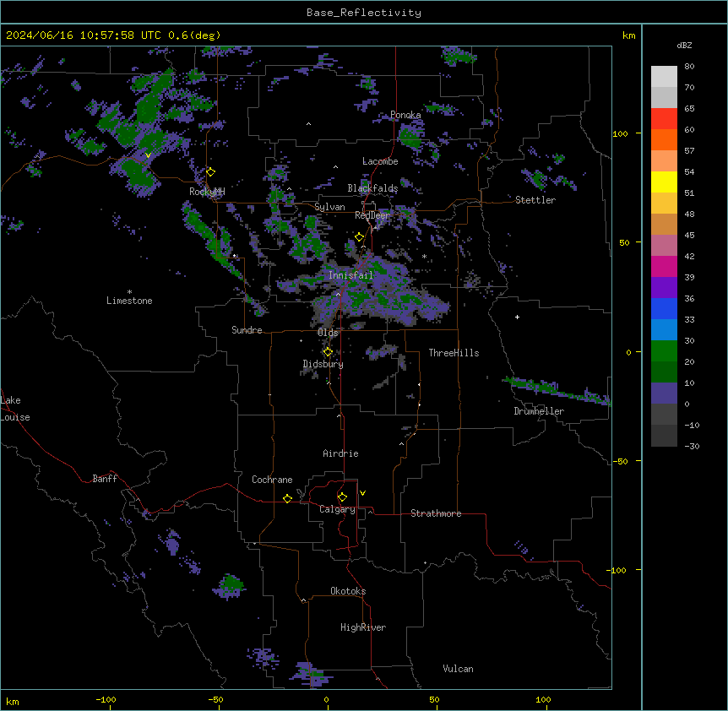Select the Drumheller city label
Image resolution: width=728 pixels, height=711 pixels.
[539, 411]
